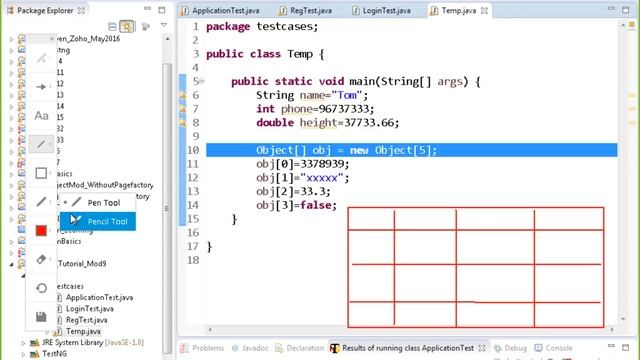Click the package testcases; line

[x=262, y=27]
